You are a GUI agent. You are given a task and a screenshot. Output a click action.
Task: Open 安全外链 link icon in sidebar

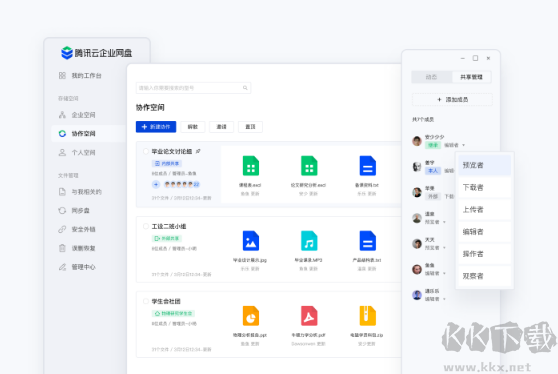62,229
